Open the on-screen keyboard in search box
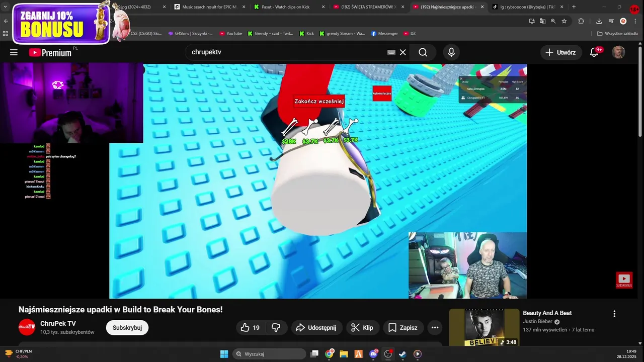 coord(391,52)
